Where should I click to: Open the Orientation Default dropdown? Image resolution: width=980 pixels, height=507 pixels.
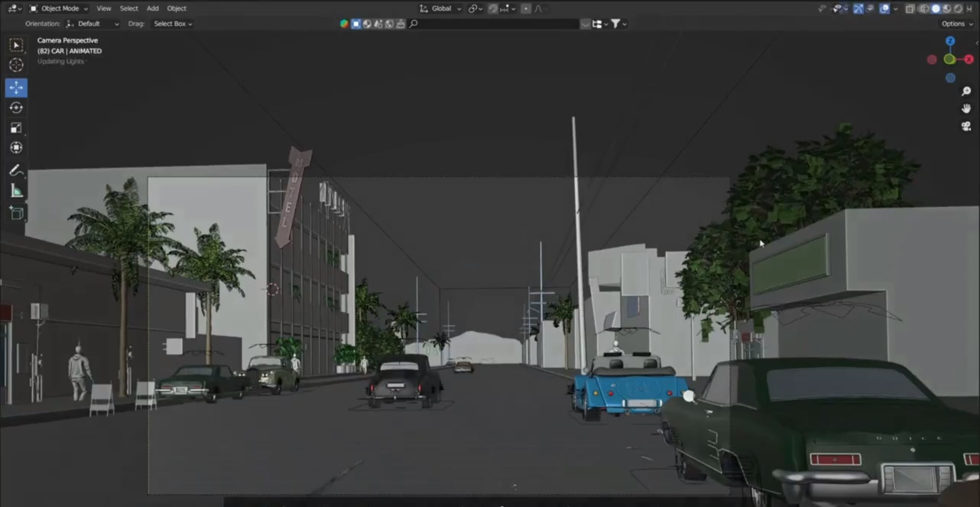[x=92, y=23]
